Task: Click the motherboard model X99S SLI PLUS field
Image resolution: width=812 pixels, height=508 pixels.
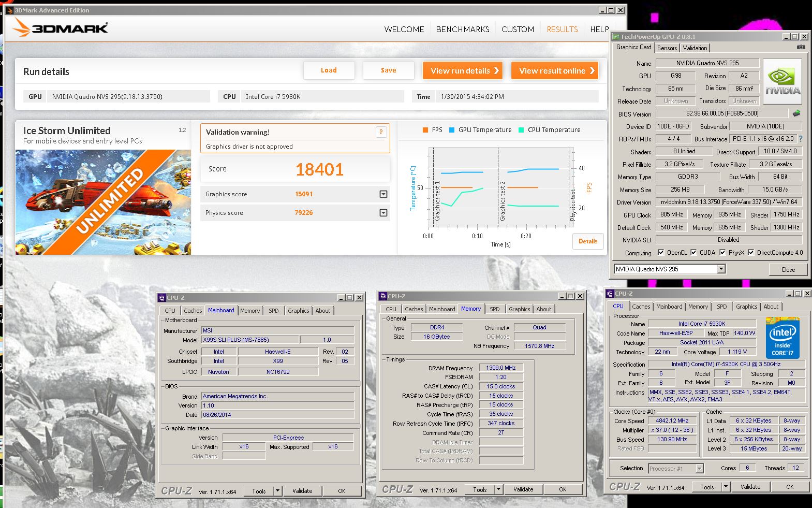Action: pyautogui.click(x=250, y=340)
